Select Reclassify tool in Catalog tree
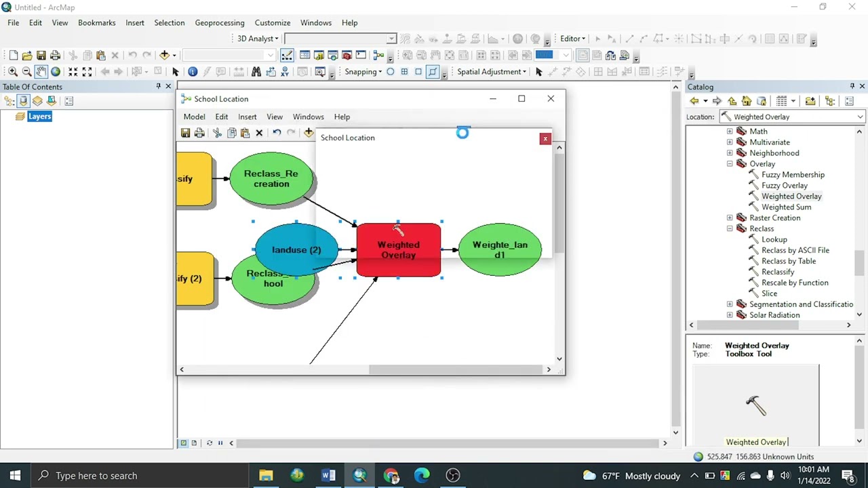The width and height of the screenshot is (868, 488). pyautogui.click(x=778, y=272)
